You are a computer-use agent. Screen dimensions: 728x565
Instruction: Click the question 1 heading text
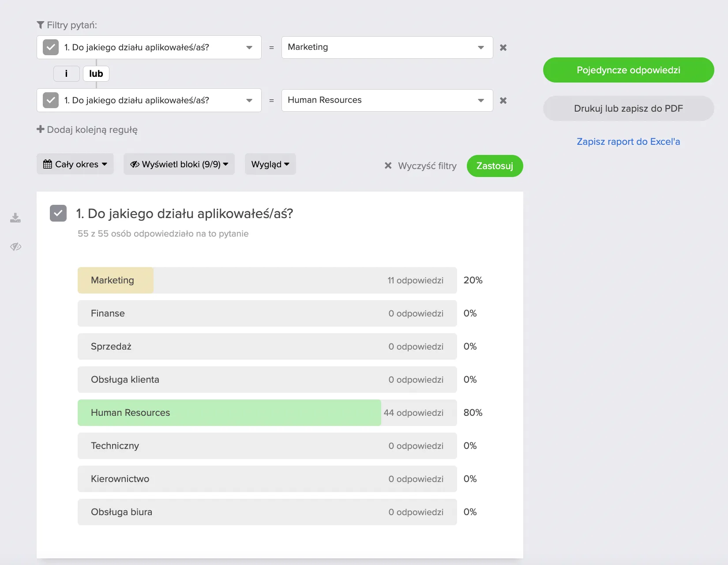184,214
